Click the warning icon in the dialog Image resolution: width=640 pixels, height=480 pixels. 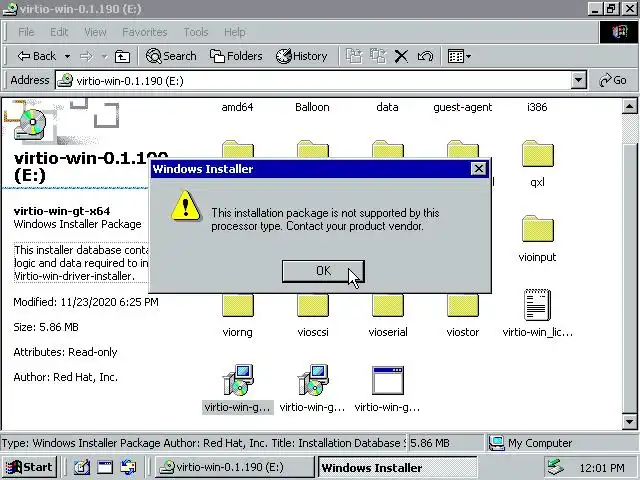pos(186,206)
